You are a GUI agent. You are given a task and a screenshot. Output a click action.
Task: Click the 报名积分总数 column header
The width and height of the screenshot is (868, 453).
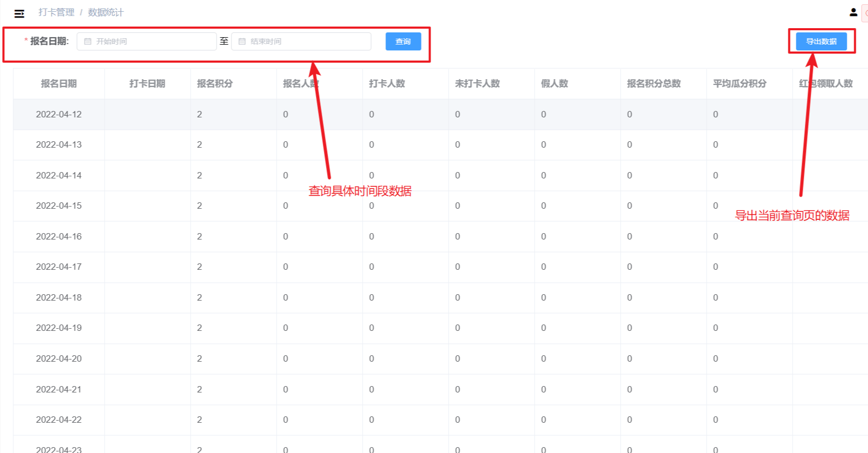(654, 83)
